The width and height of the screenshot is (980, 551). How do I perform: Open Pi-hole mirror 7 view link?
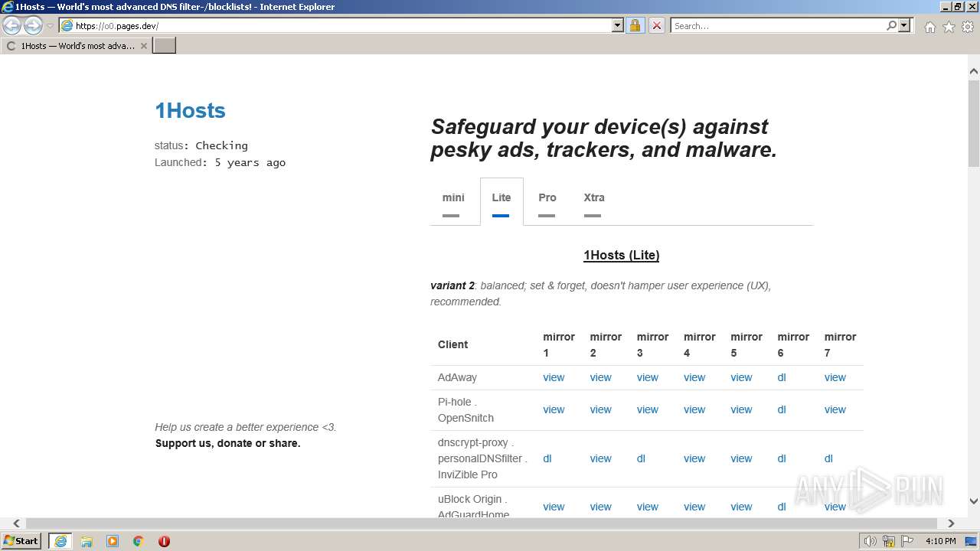click(x=835, y=409)
